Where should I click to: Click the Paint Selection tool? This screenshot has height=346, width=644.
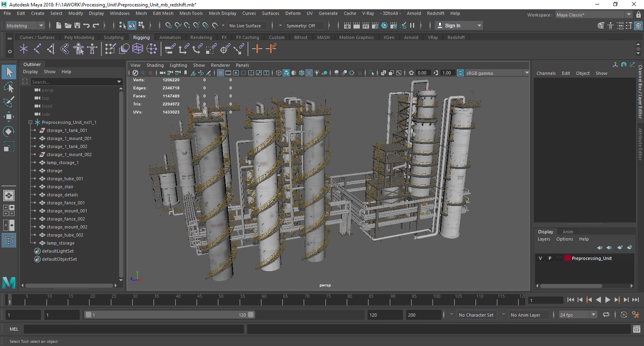click(x=8, y=102)
